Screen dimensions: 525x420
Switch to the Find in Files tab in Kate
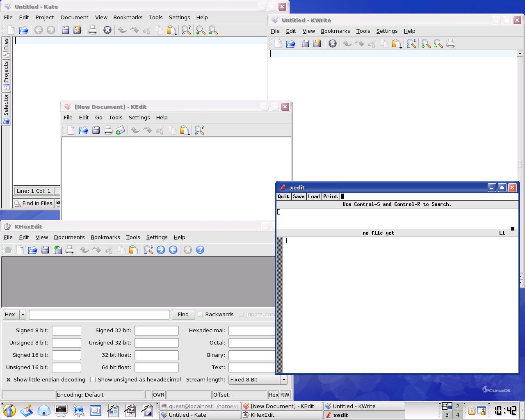[x=34, y=203]
